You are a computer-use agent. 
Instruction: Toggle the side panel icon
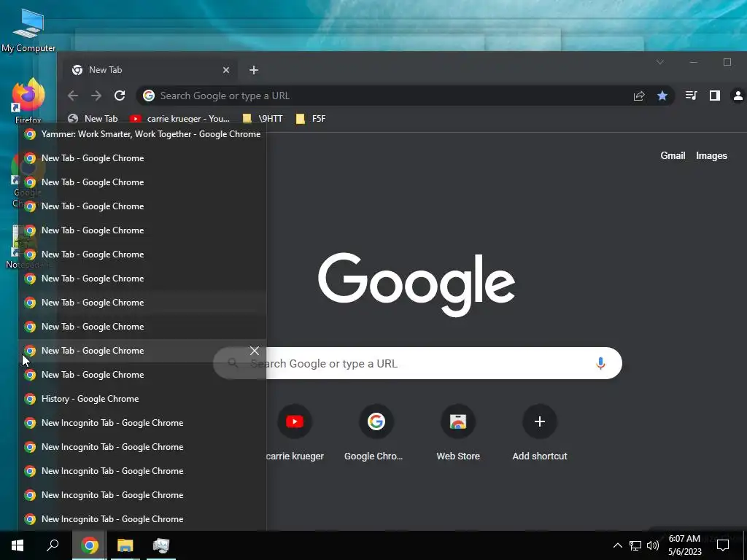[715, 96]
